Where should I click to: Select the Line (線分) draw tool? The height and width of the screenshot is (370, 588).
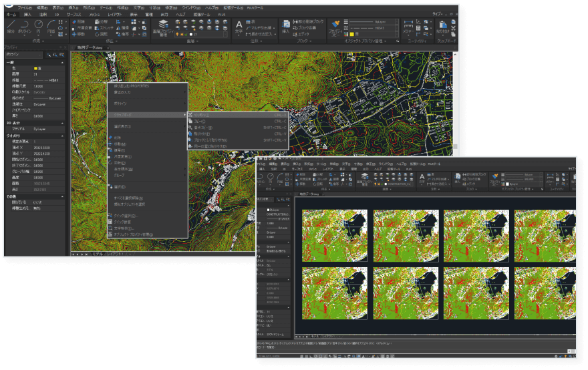[x=10, y=26]
